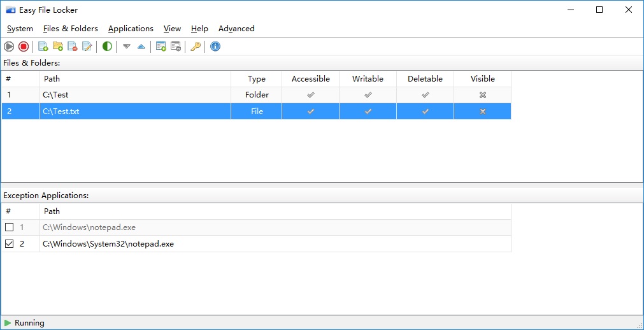The image size is (644, 330).
Task: Open the Advanced menu
Action: 236,29
